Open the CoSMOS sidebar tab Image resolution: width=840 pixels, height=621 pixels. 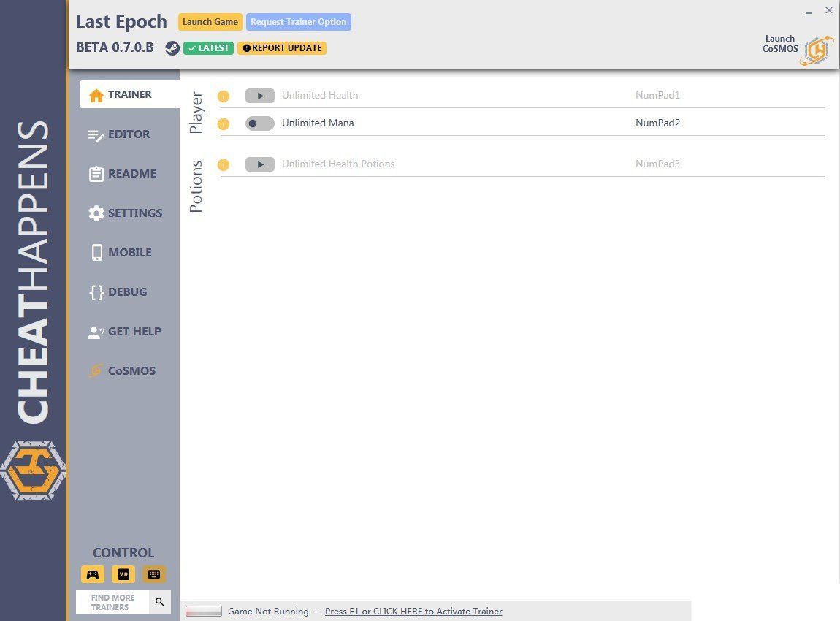pyautogui.click(x=129, y=371)
